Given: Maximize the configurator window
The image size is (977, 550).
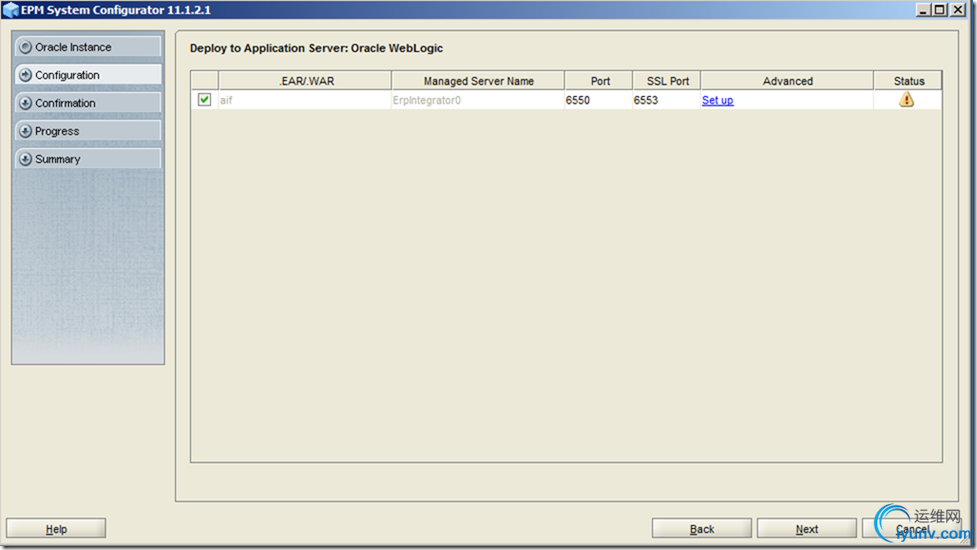Looking at the screenshot, I should (940, 10).
